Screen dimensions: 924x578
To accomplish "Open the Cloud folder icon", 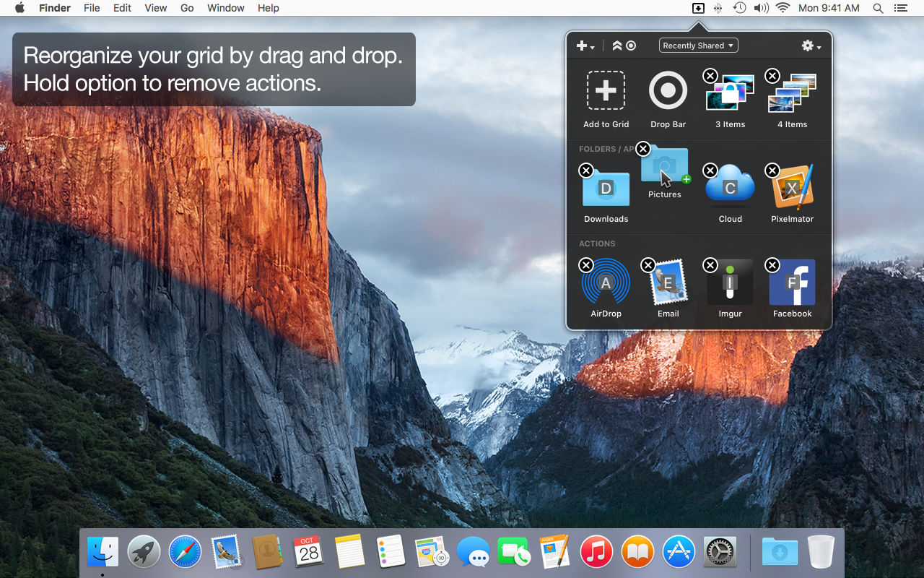I will click(730, 189).
